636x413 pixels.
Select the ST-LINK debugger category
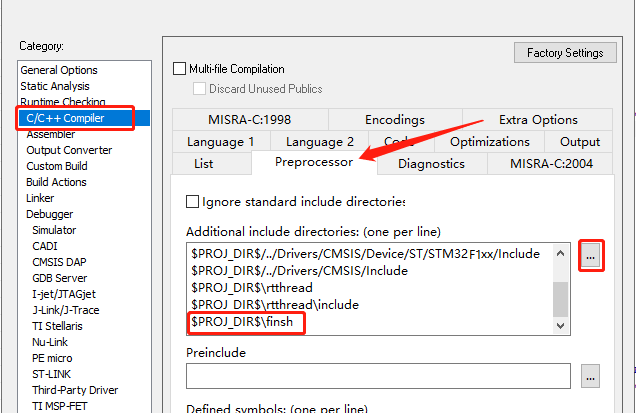coord(52,374)
